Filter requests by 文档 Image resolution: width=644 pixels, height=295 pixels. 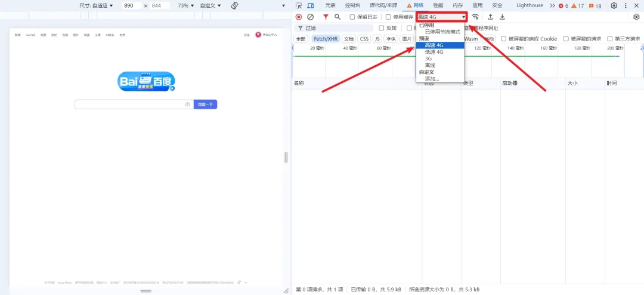[x=349, y=39]
